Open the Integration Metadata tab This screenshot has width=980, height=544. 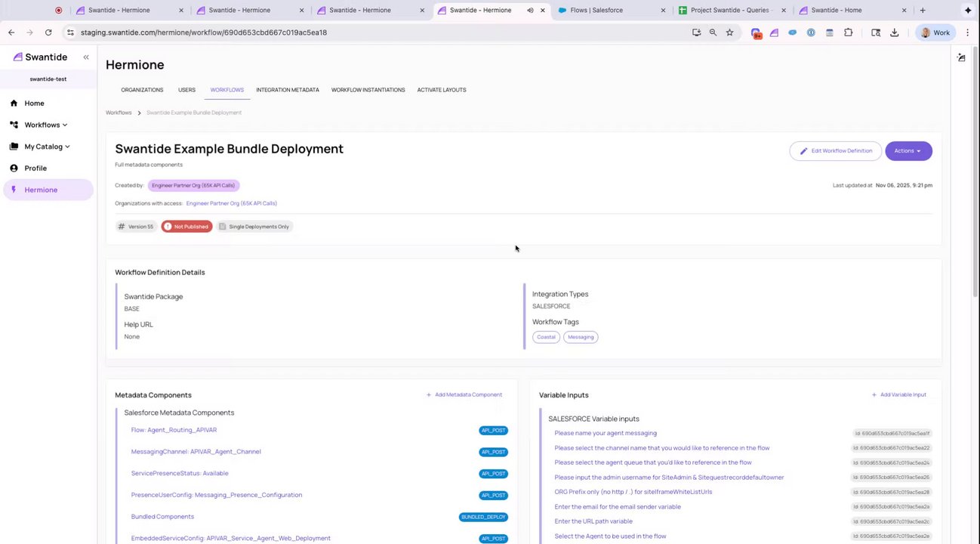click(288, 90)
